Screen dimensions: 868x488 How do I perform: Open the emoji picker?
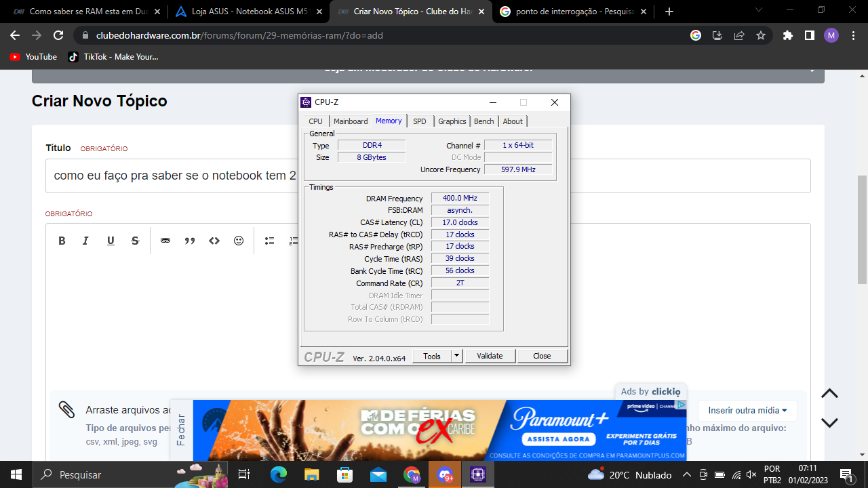(239, 241)
